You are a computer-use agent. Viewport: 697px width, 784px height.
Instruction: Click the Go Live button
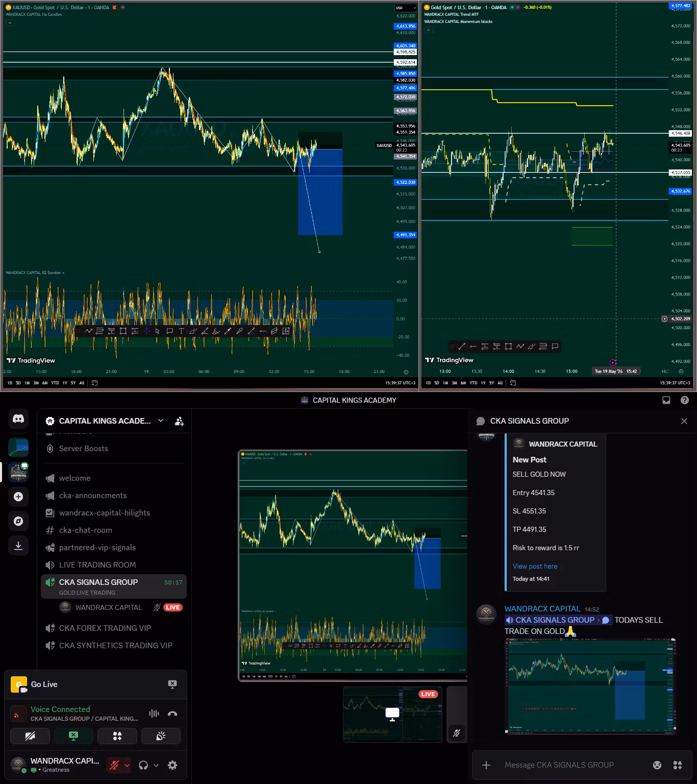[44, 684]
